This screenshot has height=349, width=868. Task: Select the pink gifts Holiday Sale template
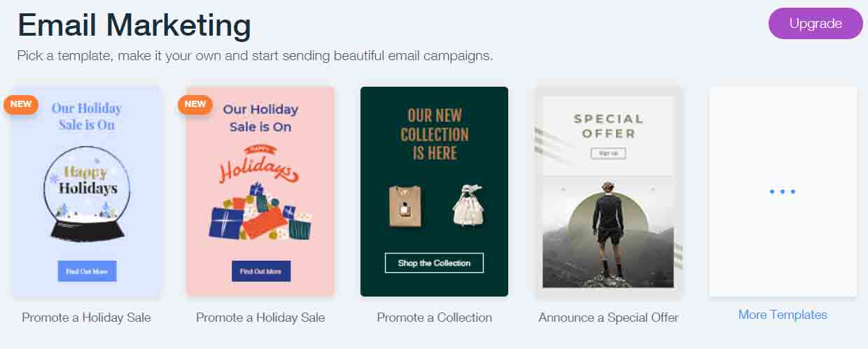pyautogui.click(x=260, y=192)
